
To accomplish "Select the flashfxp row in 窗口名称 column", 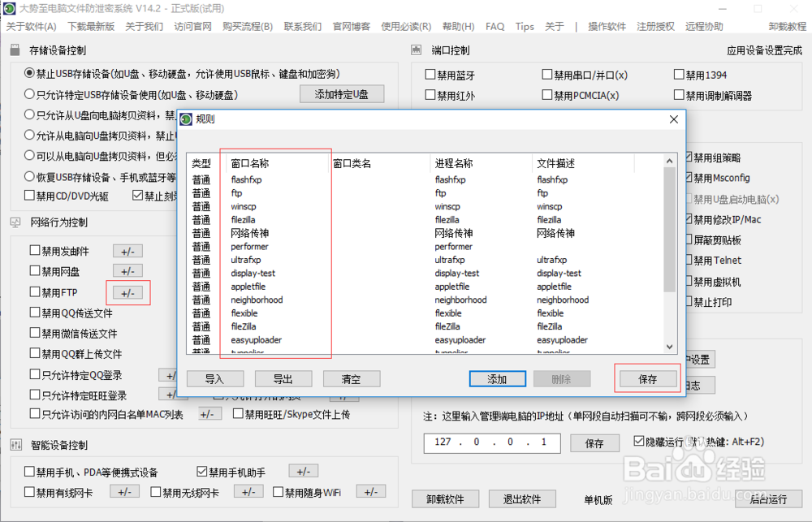I will pos(247,179).
